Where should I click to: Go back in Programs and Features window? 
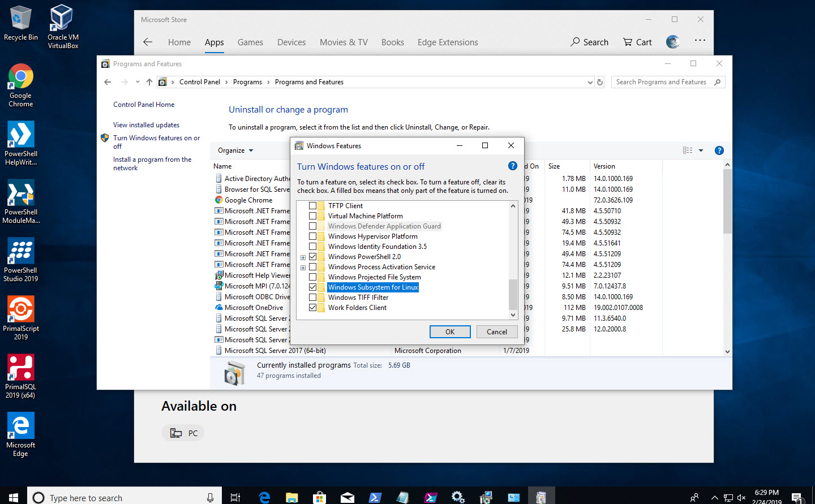[108, 82]
